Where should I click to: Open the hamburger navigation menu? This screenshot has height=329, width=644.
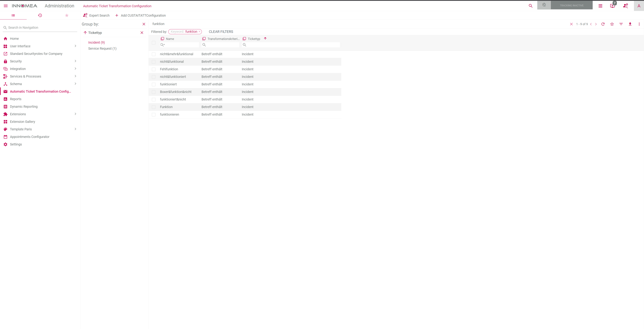pyautogui.click(x=6, y=6)
